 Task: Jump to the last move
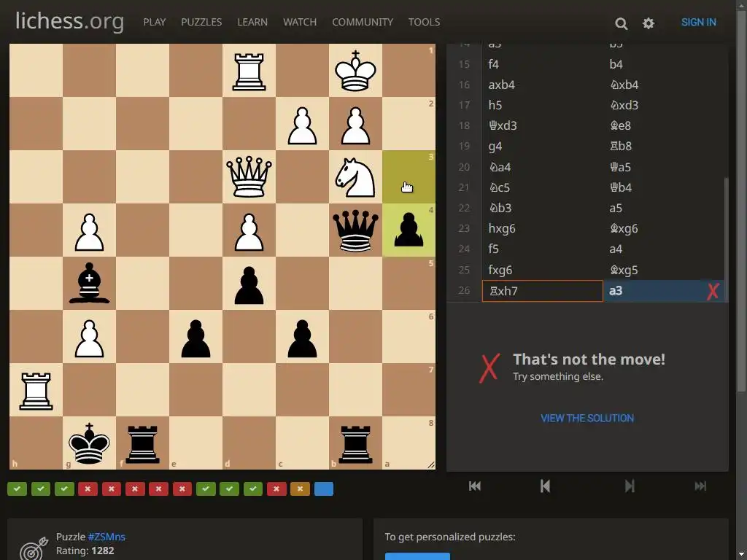click(700, 486)
